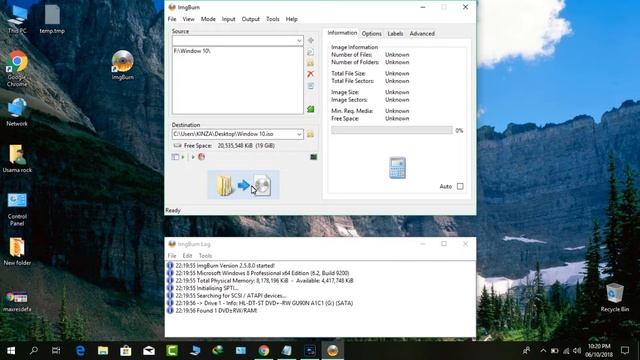Open the ImgBurn desktop shortcut
This screenshot has width=640, height=360.
pyautogui.click(x=122, y=64)
